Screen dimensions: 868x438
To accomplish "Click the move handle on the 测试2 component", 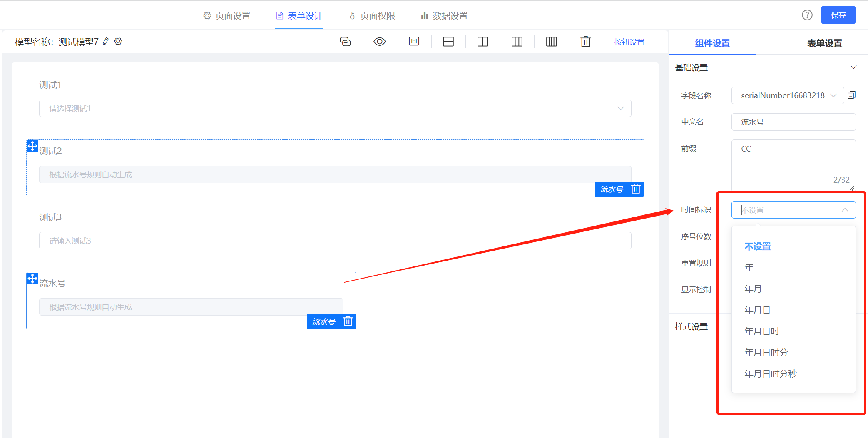I will click(32, 146).
